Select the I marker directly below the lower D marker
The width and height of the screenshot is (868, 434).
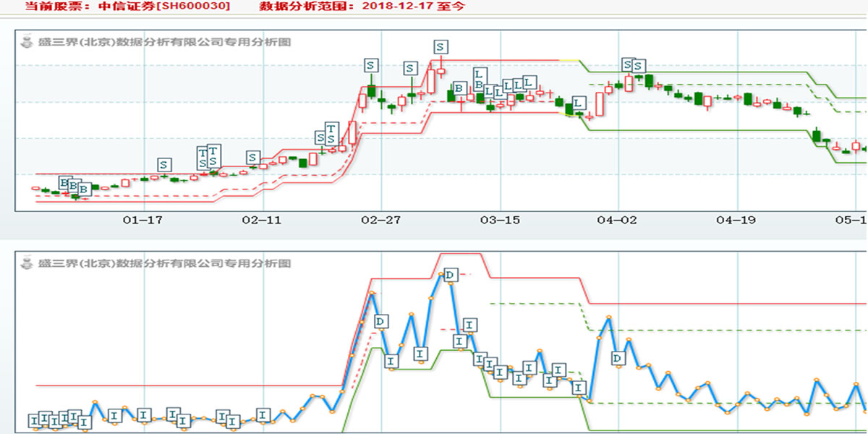[391, 360]
